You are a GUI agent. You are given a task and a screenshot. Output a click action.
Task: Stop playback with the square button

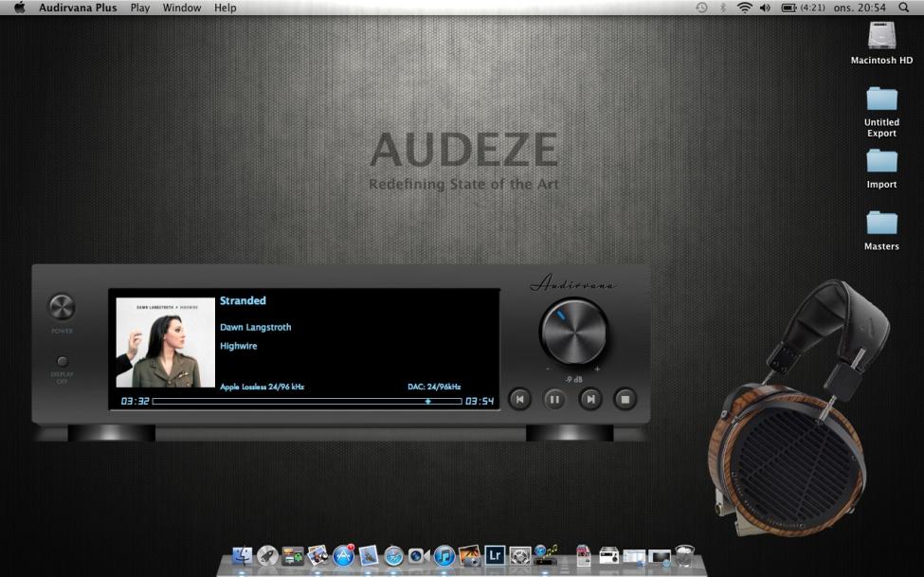tap(625, 399)
